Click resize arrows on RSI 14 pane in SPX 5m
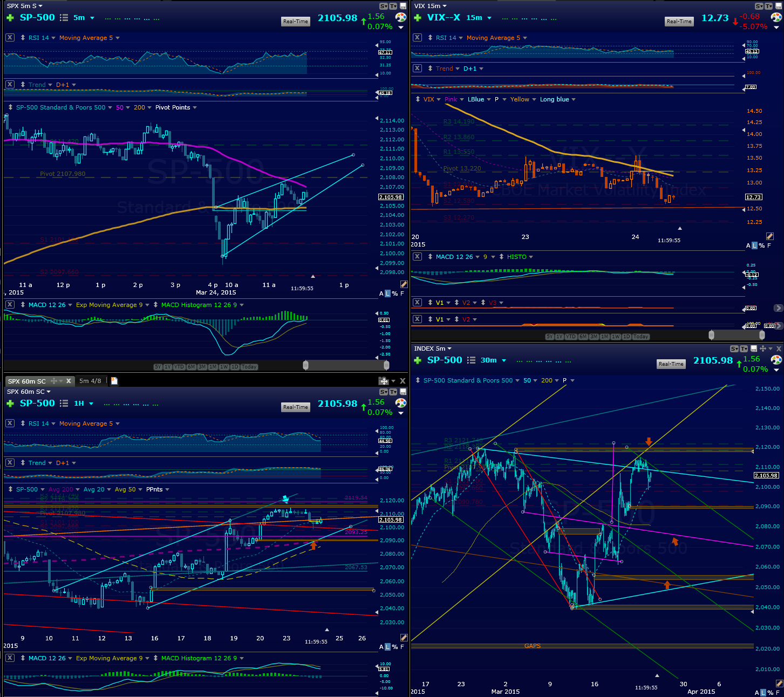The width and height of the screenshot is (784, 697). click(x=23, y=38)
